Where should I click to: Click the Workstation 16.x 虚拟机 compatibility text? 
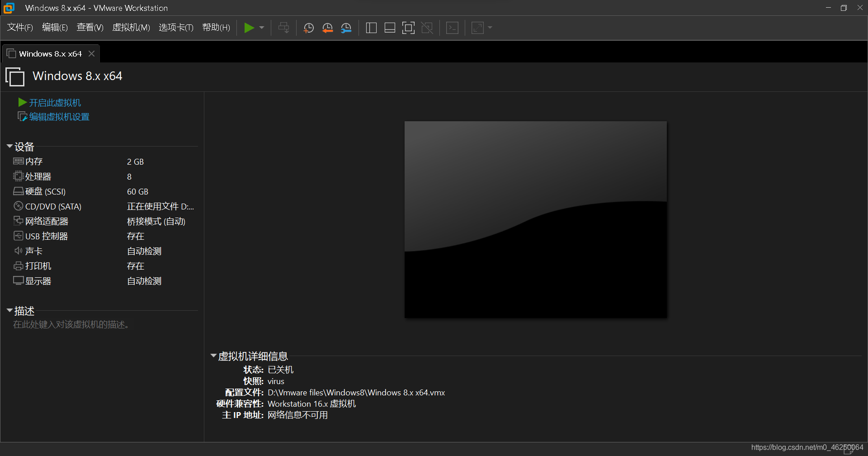311,404
